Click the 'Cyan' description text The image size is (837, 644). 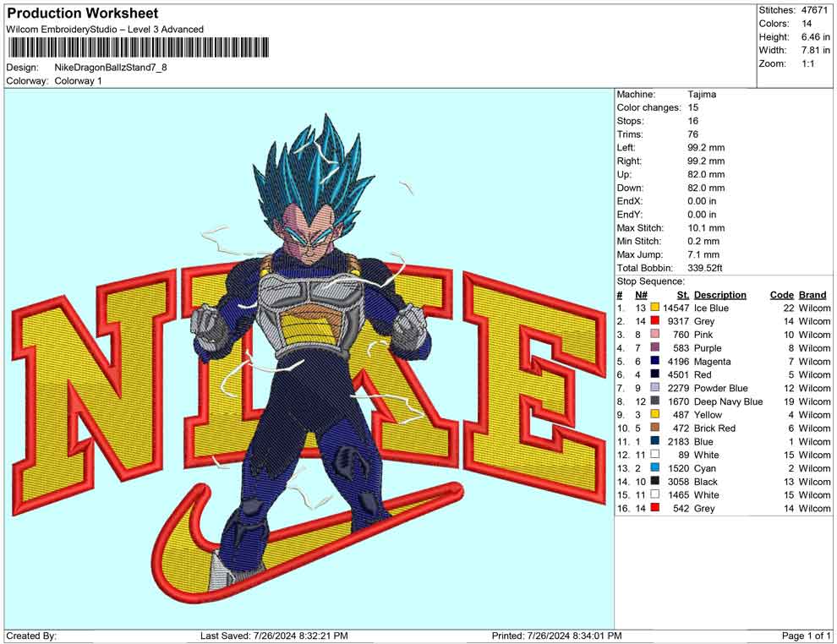click(x=704, y=468)
